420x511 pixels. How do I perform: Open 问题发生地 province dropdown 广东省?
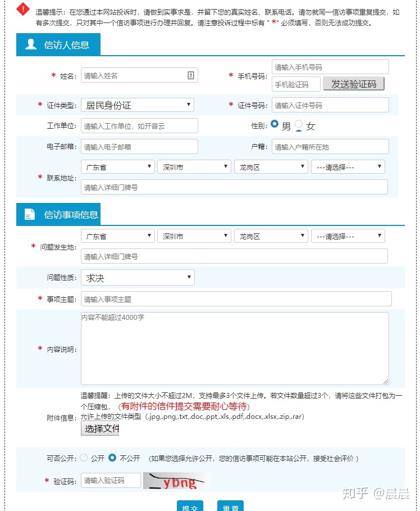[117, 236]
